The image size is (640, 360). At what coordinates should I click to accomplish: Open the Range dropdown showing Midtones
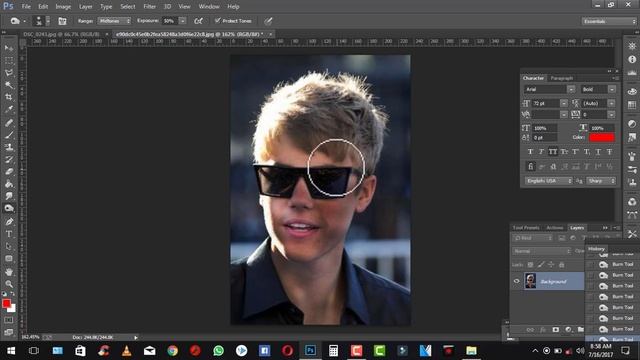coord(114,21)
